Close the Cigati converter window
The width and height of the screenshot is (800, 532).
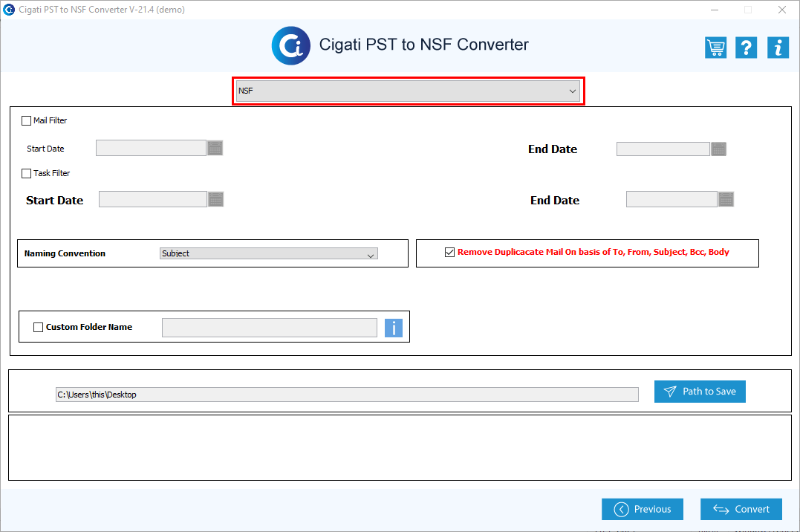[781, 10]
